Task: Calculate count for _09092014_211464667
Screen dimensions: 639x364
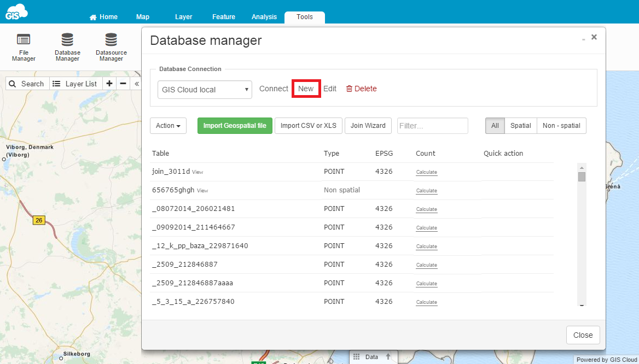Action: [x=427, y=228]
